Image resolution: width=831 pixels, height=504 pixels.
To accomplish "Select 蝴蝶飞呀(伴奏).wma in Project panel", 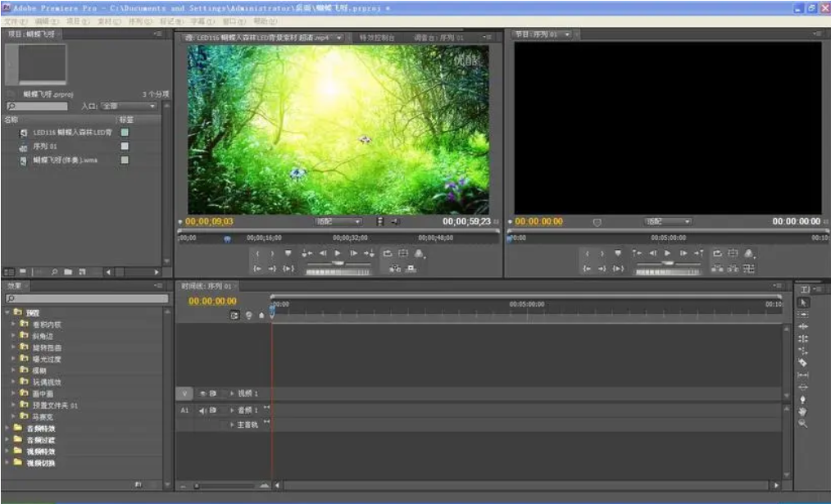I will point(66,160).
